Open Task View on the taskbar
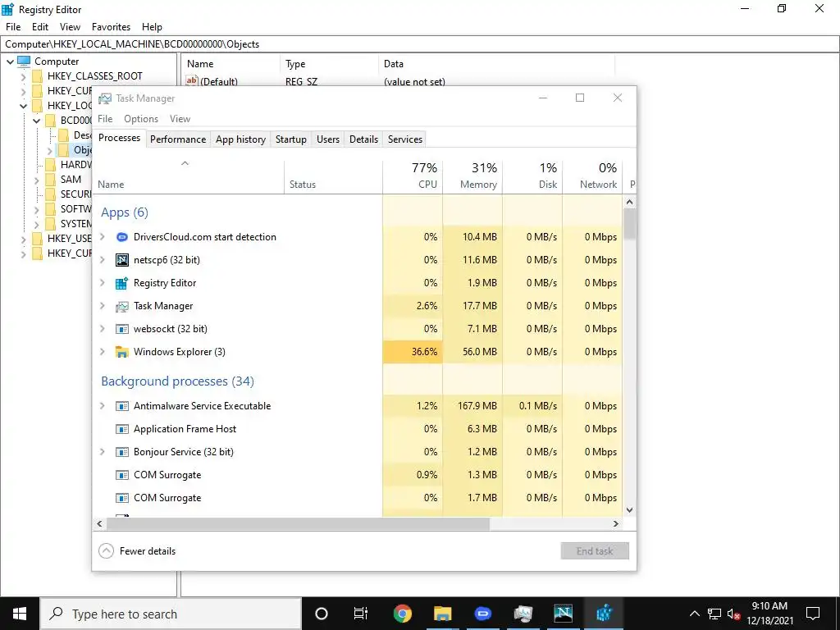 (x=361, y=614)
